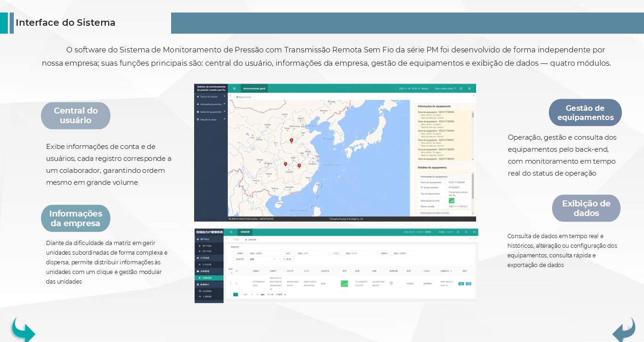Open the per-page dropdown in table pagination
The height and width of the screenshot is (342, 644).
[x=281, y=294]
